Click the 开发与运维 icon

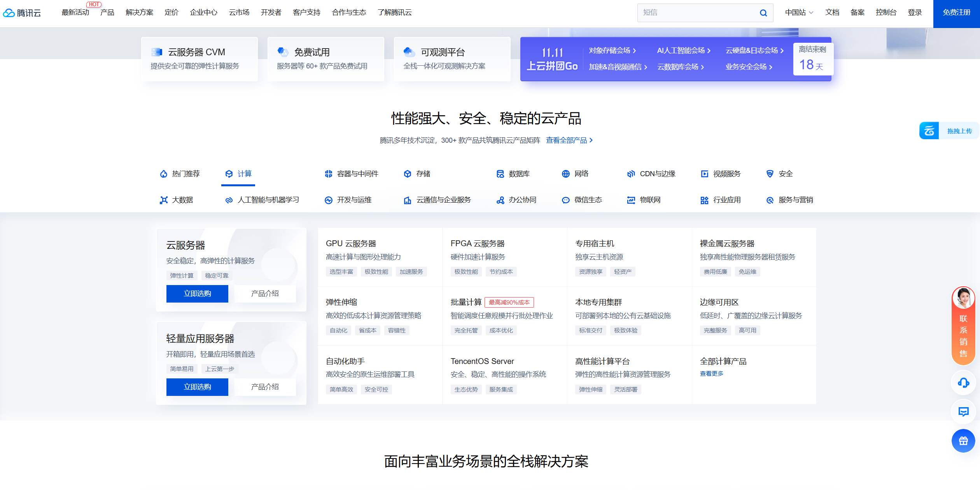(x=329, y=200)
